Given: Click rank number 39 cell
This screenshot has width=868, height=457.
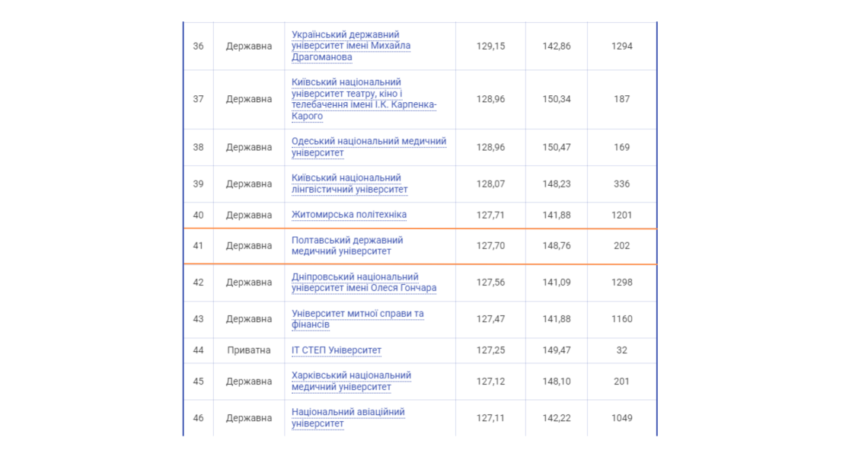Looking at the screenshot, I should [198, 184].
